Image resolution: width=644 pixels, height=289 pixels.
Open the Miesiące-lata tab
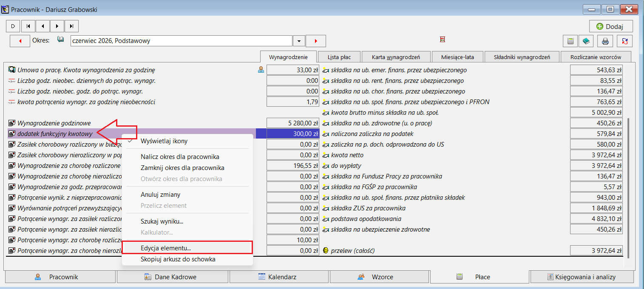click(x=457, y=57)
